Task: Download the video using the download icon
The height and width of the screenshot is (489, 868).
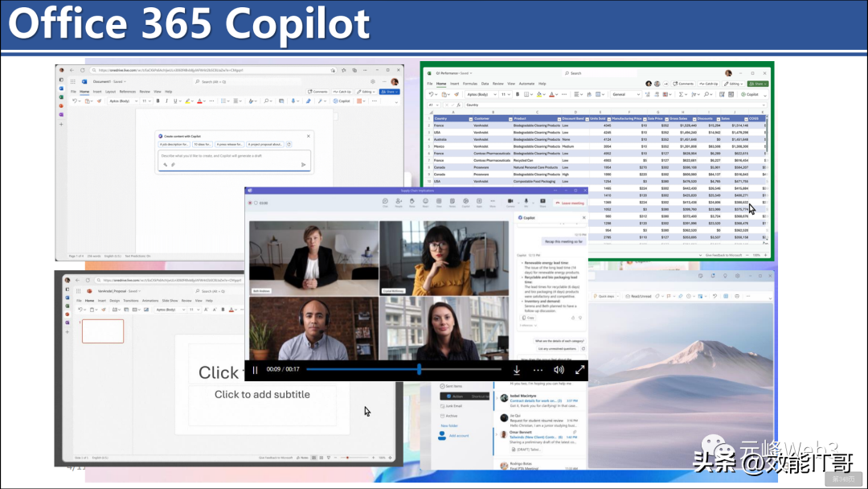Action: (x=517, y=370)
